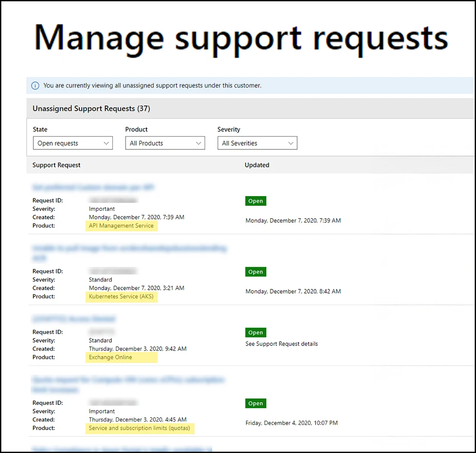476x453 pixels.
Task: Open the Severity dropdown showing All Severities
Action: tap(258, 143)
